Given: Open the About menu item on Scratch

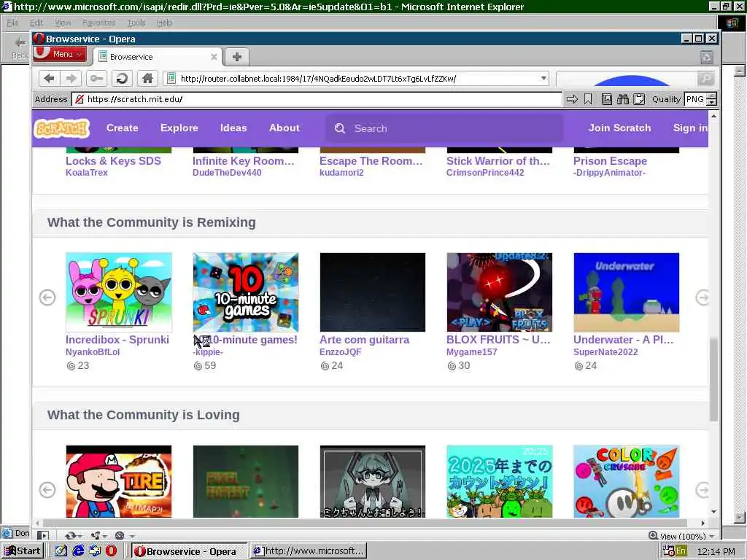Looking at the screenshot, I should [285, 128].
